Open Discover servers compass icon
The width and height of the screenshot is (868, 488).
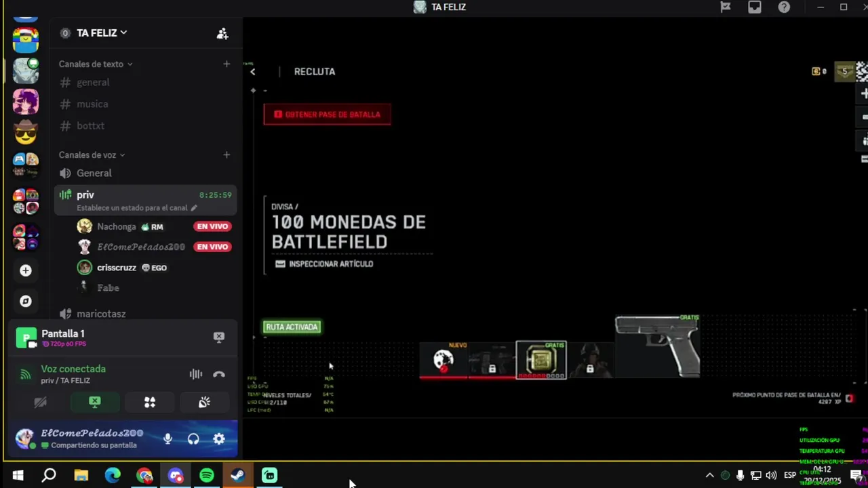(26, 302)
